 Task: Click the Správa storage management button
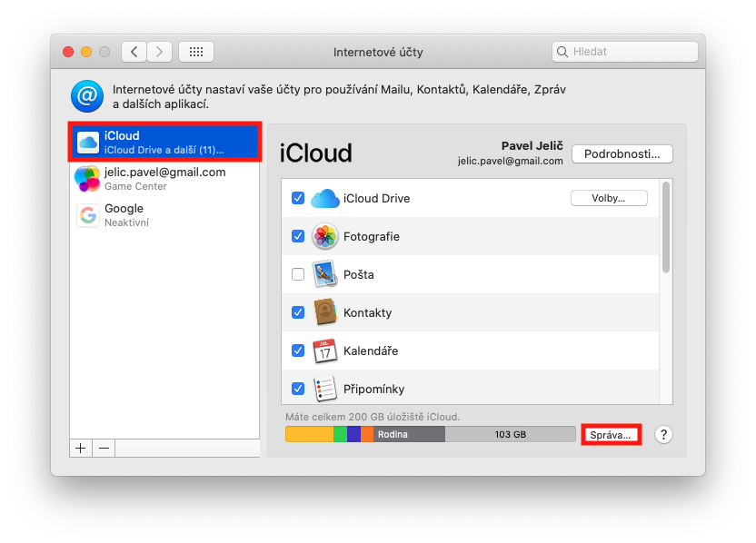tap(611, 435)
